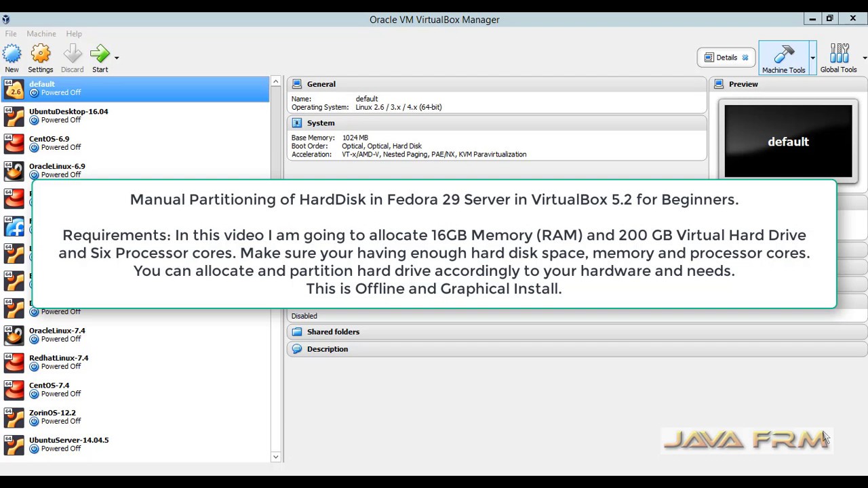Click the OracleLinux-7.4 penguin icon
This screenshot has height=488, width=868.
pyautogui.click(x=14, y=335)
